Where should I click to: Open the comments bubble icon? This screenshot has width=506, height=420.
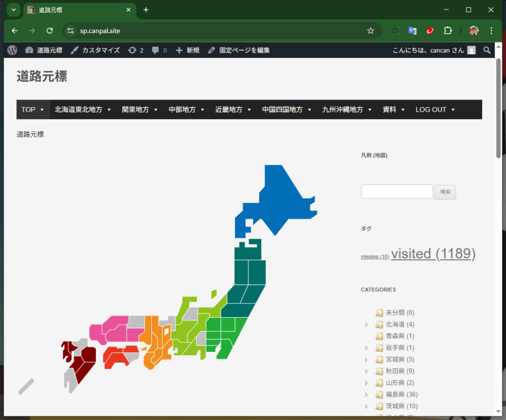coord(159,50)
